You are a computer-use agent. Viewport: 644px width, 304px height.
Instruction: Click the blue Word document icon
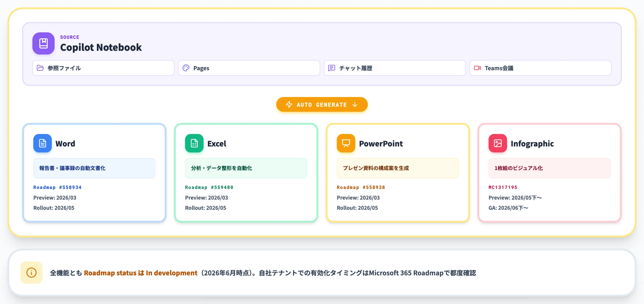43,143
